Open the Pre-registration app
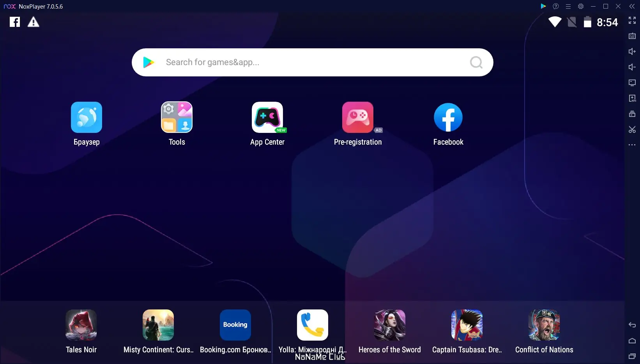The image size is (640, 364). (358, 117)
